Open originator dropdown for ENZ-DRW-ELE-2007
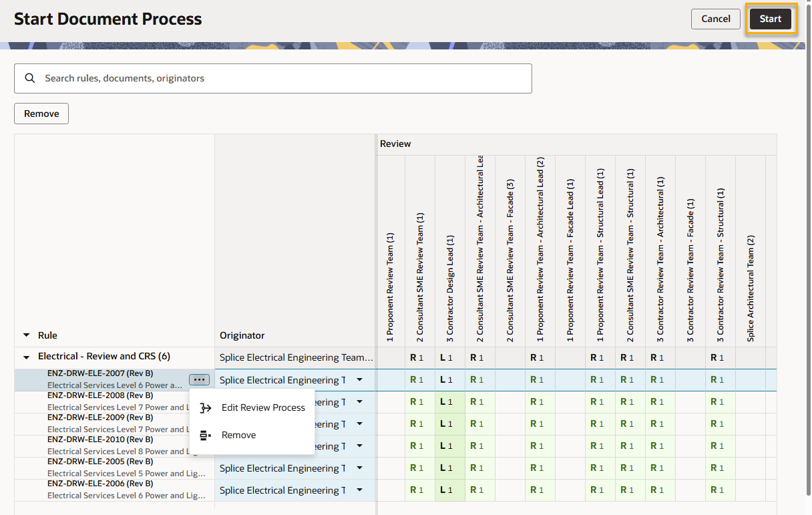The image size is (812, 515). 359,379
